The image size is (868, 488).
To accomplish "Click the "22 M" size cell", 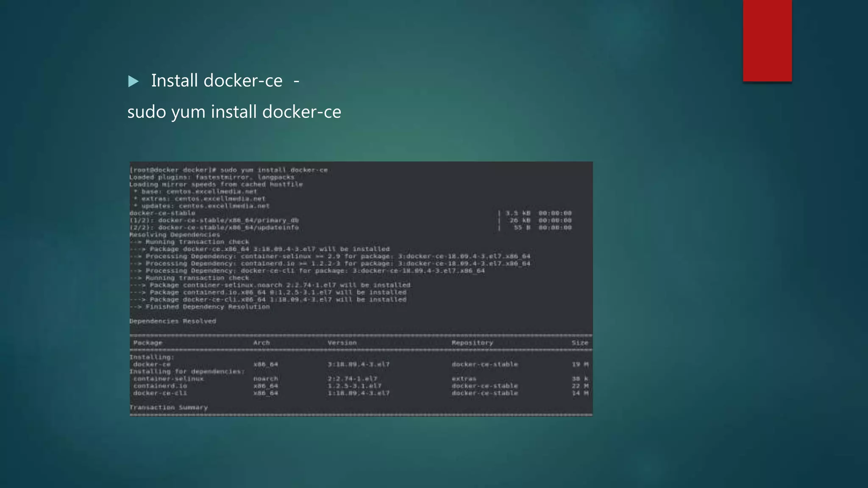I will (x=580, y=386).
